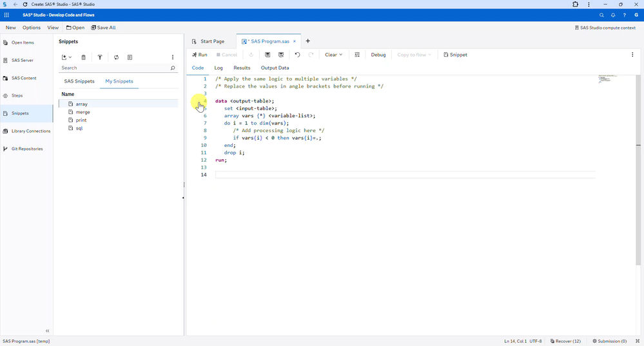644x346 pixels.
Task: Reload the browser page
Action: 25,4
